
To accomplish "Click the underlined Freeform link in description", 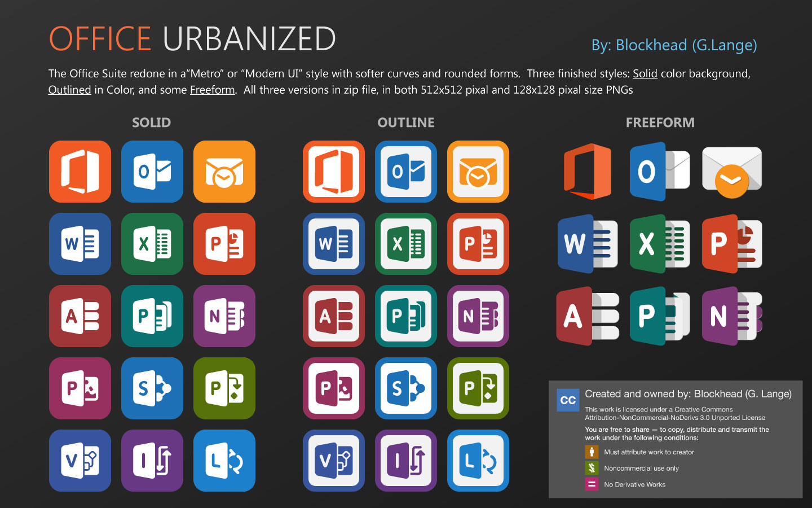I will pyautogui.click(x=212, y=90).
